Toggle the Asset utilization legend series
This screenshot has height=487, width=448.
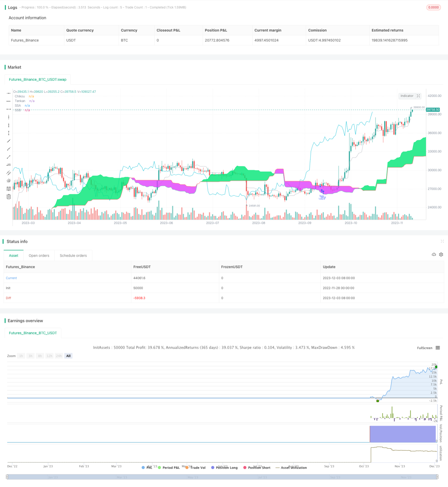coord(291,468)
